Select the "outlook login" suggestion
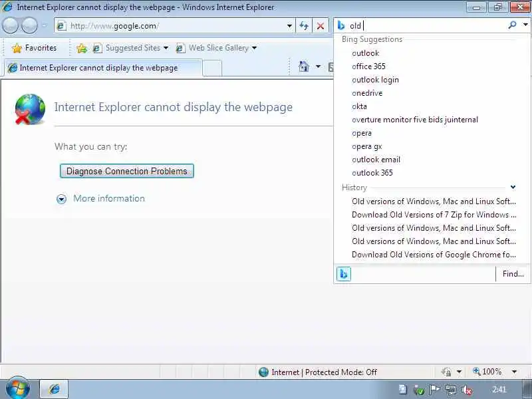 point(375,80)
